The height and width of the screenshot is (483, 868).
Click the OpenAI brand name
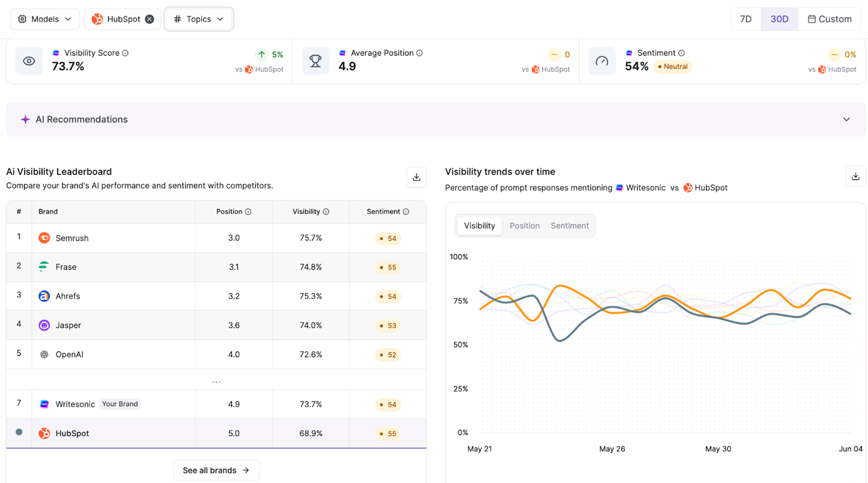[69, 355]
